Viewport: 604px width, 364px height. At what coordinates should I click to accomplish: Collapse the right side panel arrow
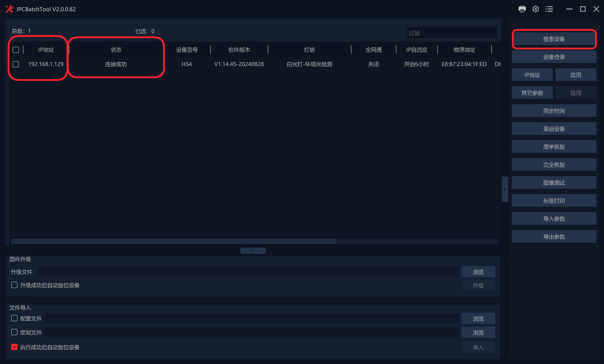[x=505, y=189]
